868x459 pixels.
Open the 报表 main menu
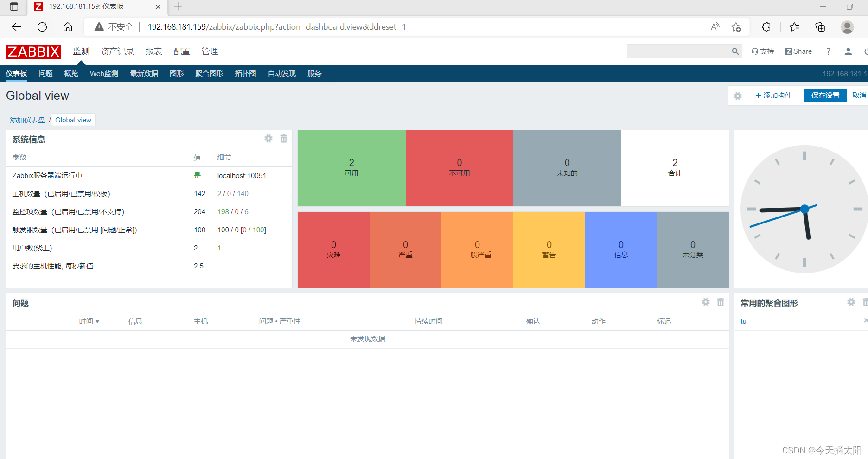tap(153, 51)
